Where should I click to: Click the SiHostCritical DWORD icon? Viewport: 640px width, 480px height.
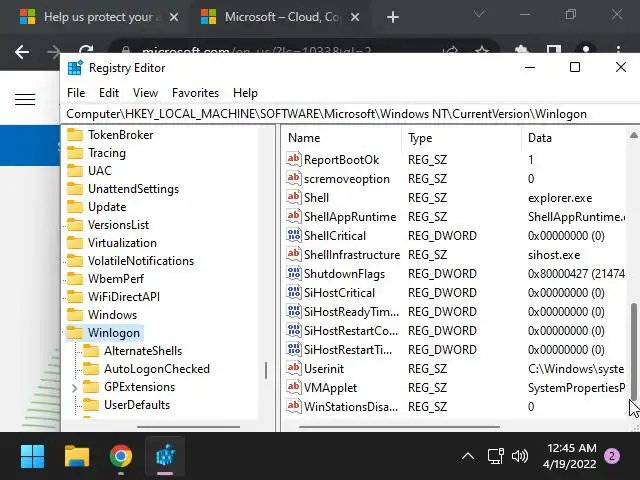click(x=294, y=293)
